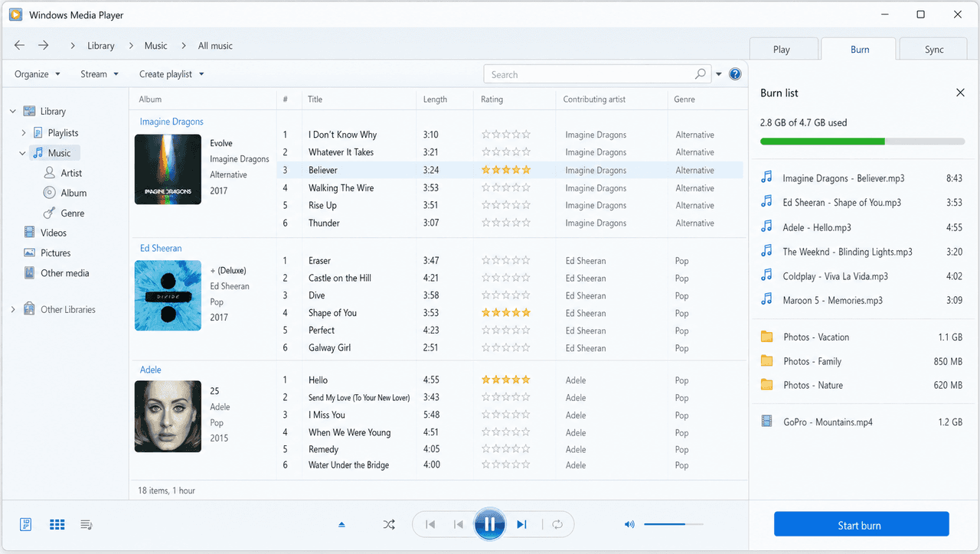Pause playback with the round pause button
This screenshot has height=554, width=980.
pyautogui.click(x=489, y=524)
